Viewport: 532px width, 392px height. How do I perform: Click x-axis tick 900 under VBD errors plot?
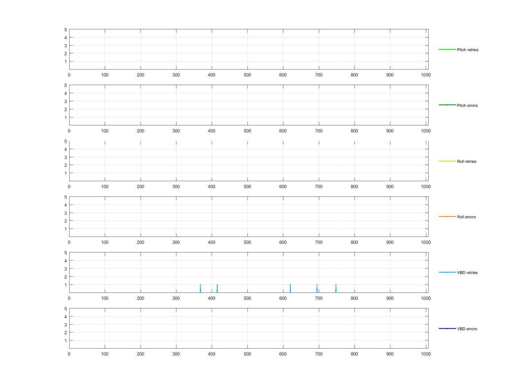[390, 354]
